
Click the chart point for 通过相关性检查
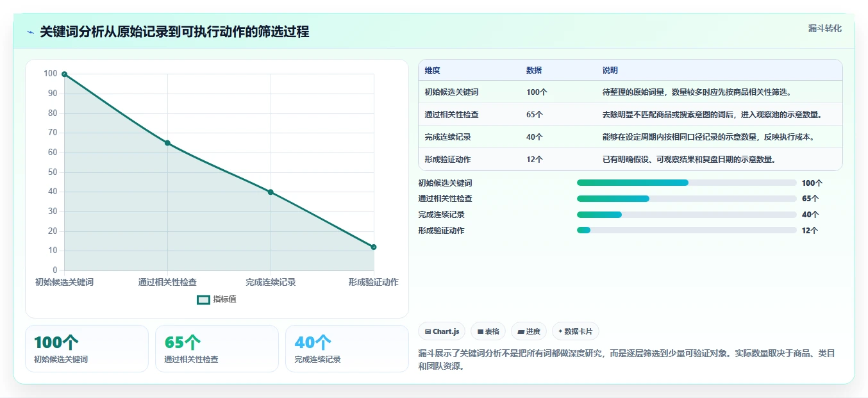click(x=167, y=143)
